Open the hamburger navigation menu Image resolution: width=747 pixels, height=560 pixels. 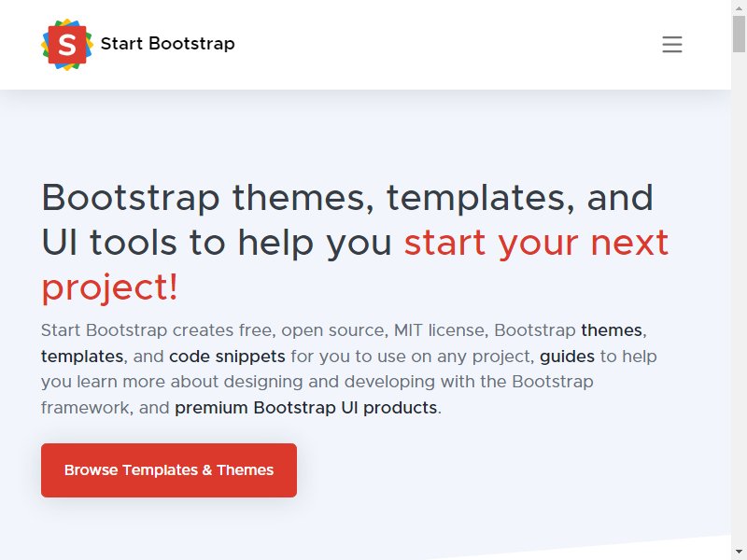tap(671, 44)
